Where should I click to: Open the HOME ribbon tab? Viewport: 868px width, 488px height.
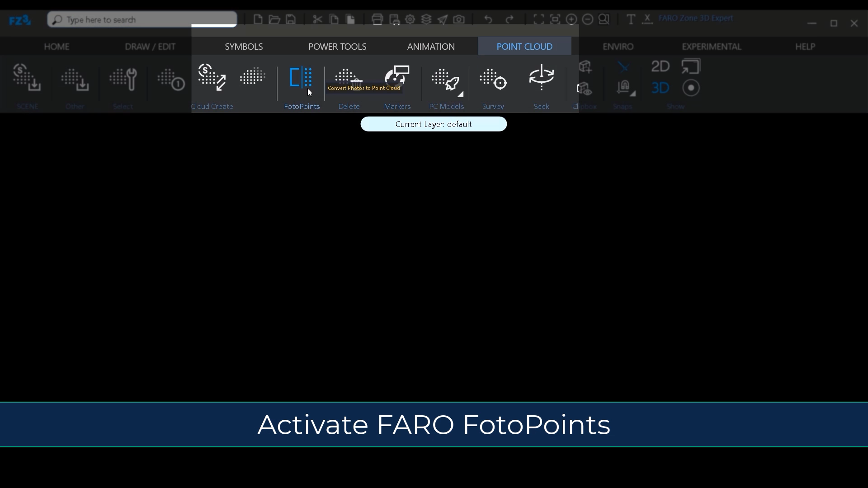pyautogui.click(x=57, y=47)
